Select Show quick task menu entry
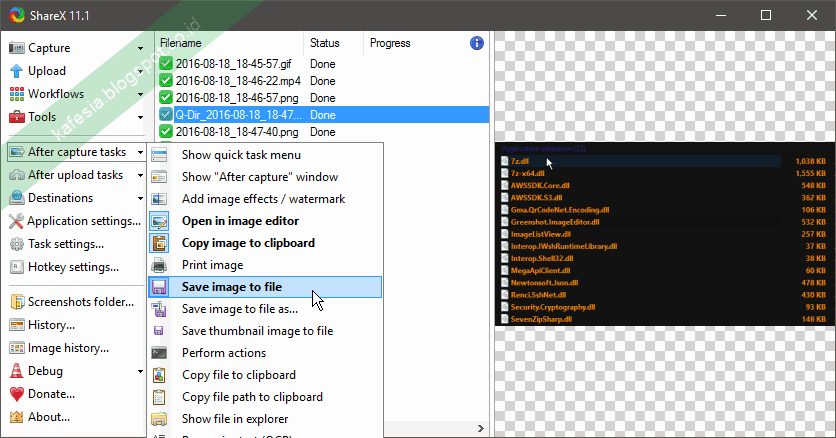This screenshot has width=836, height=438. click(x=265, y=155)
